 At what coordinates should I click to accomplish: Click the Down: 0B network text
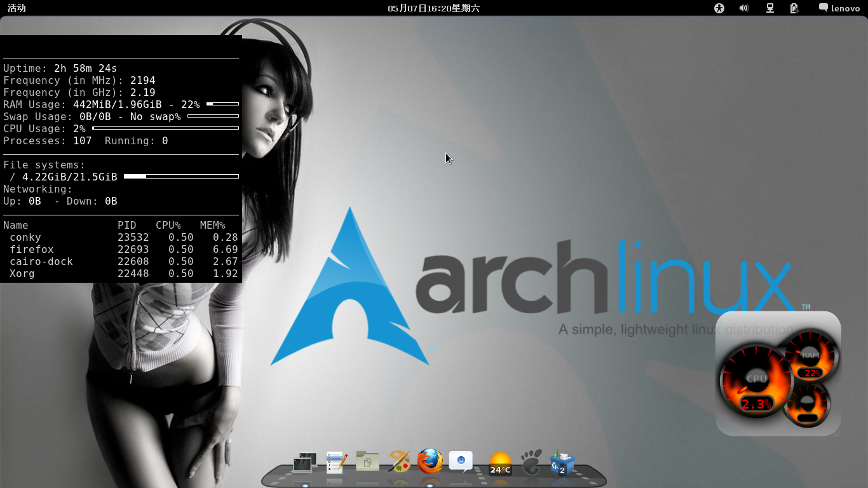(x=92, y=201)
